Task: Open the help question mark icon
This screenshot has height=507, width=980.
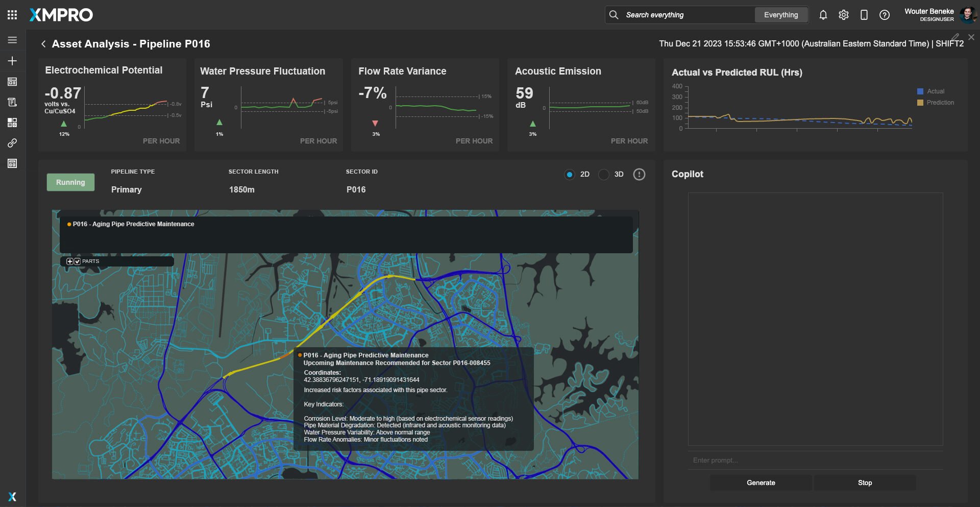Action: tap(884, 15)
